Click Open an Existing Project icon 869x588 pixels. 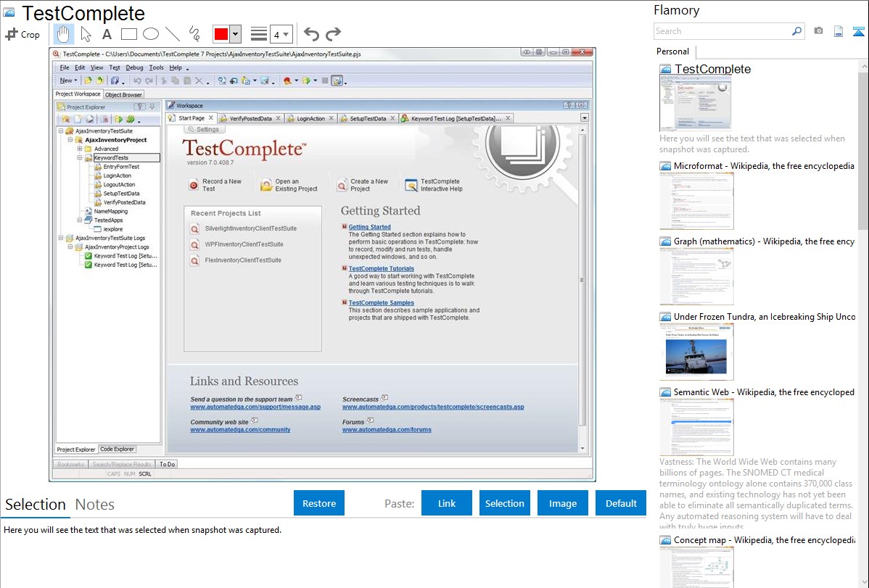266,185
